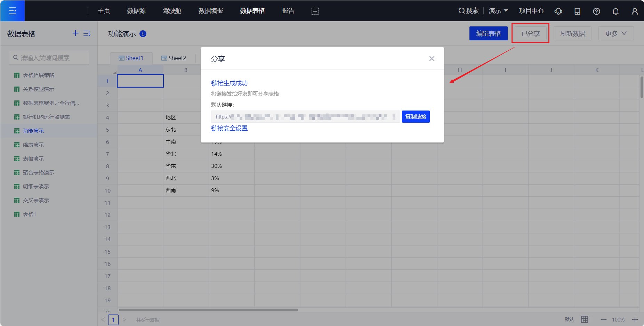
Task: Open the 链接安全设置 link
Action: (x=229, y=128)
